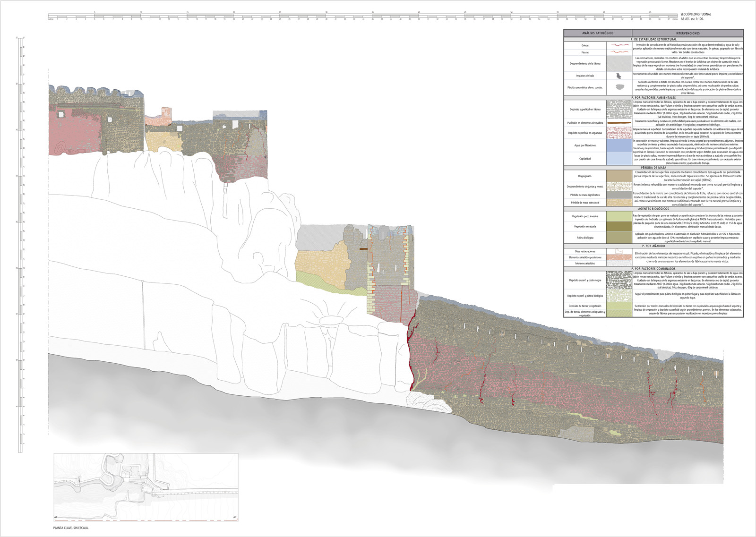Select the Impactos de bala symbol

pyautogui.click(x=619, y=76)
